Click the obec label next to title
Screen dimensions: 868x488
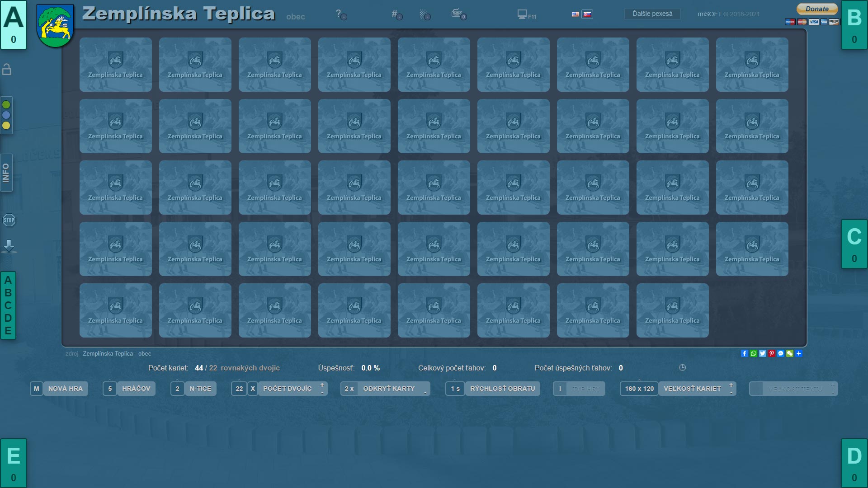[x=296, y=17]
